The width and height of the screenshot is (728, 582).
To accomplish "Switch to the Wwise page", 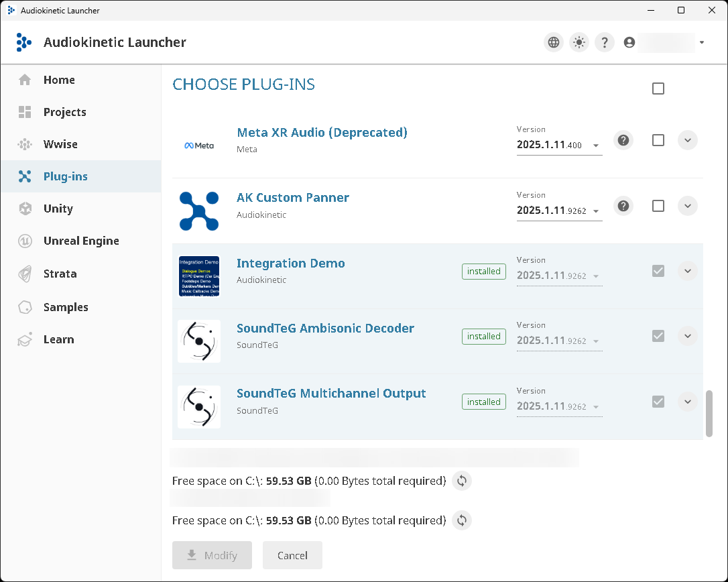I will (x=81, y=144).
